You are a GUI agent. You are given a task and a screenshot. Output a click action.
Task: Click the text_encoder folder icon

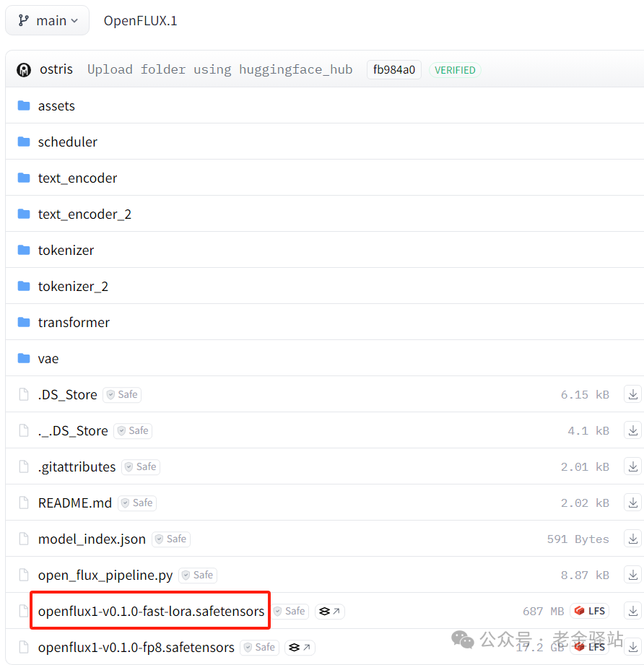(24, 178)
